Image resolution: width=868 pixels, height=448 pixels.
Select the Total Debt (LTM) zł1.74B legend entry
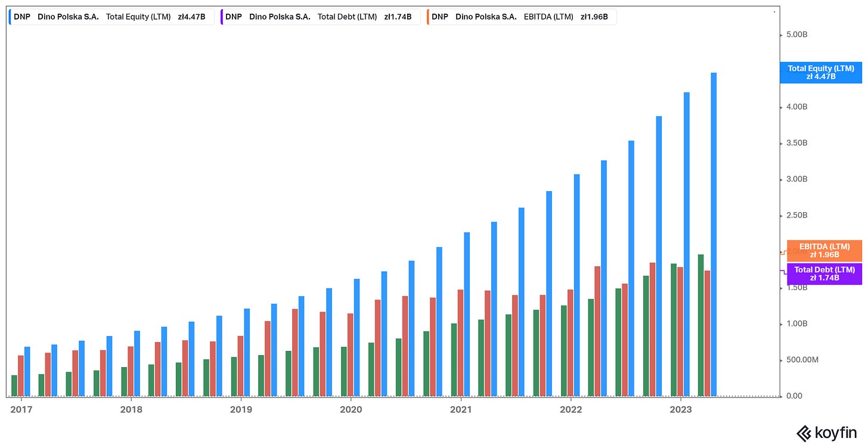(x=320, y=17)
